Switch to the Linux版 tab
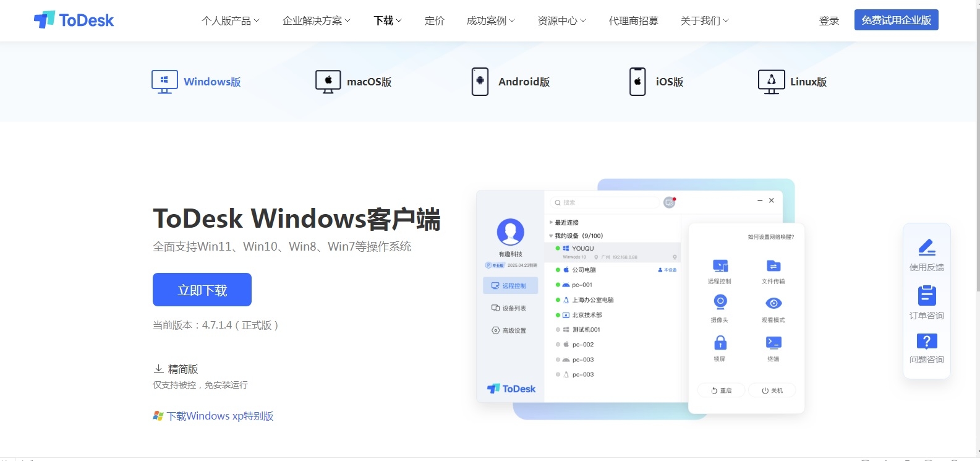This screenshot has width=980, height=461. (x=792, y=82)
